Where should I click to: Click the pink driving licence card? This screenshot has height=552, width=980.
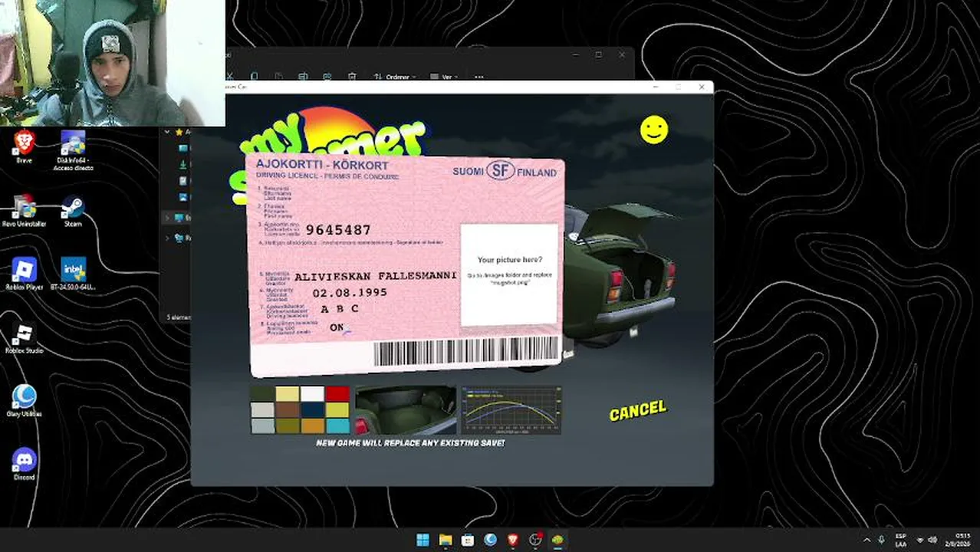click(x=406, y=264)
